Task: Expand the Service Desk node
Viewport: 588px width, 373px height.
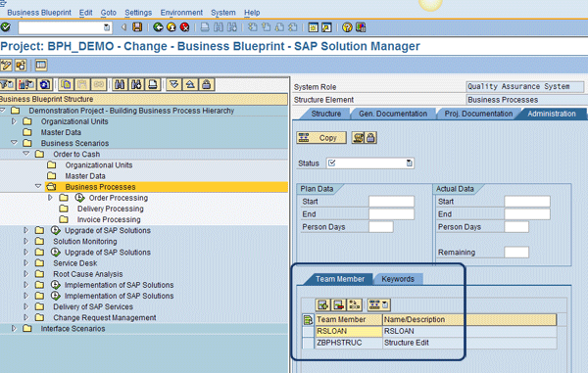Action: coord(26,262)
